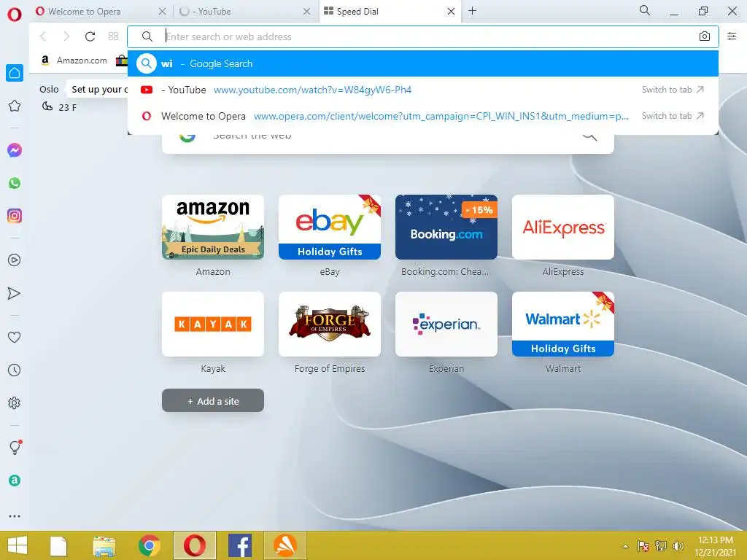
Task: Open Bookmarks star in sidebar
Action: (15, 106)
